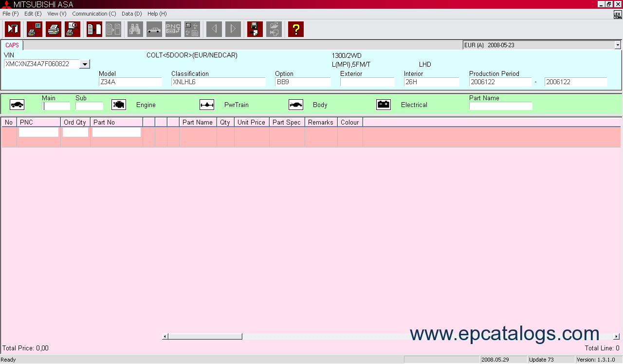Image resolution: width=623 pixels, height=364 pixels.
Task: Open the VIN dropdown arrow
Action: [85, 64]
